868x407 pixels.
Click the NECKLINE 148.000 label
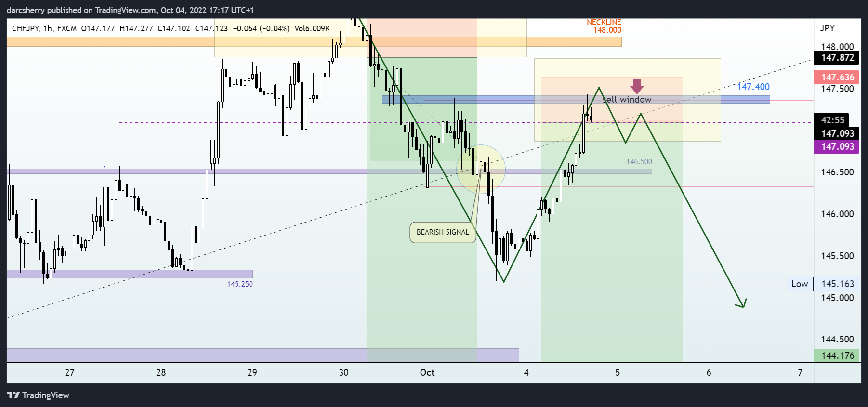604,26
